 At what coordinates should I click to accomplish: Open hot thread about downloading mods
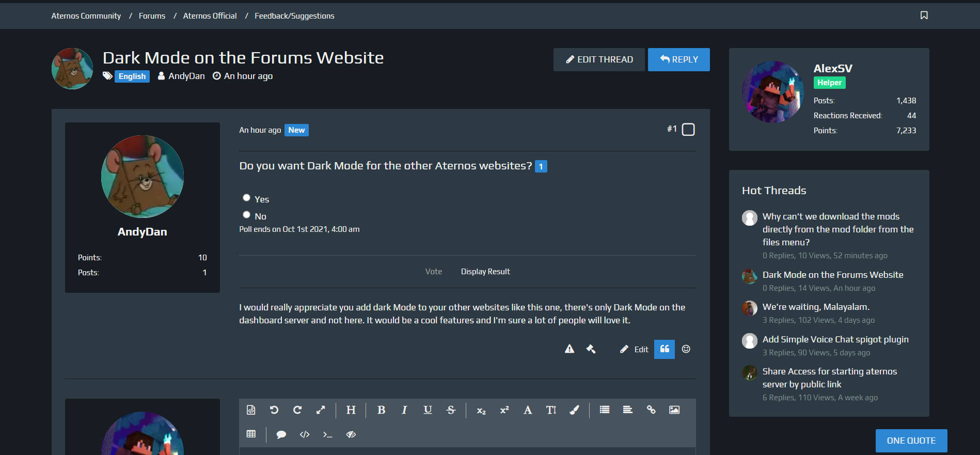point(838,229)
